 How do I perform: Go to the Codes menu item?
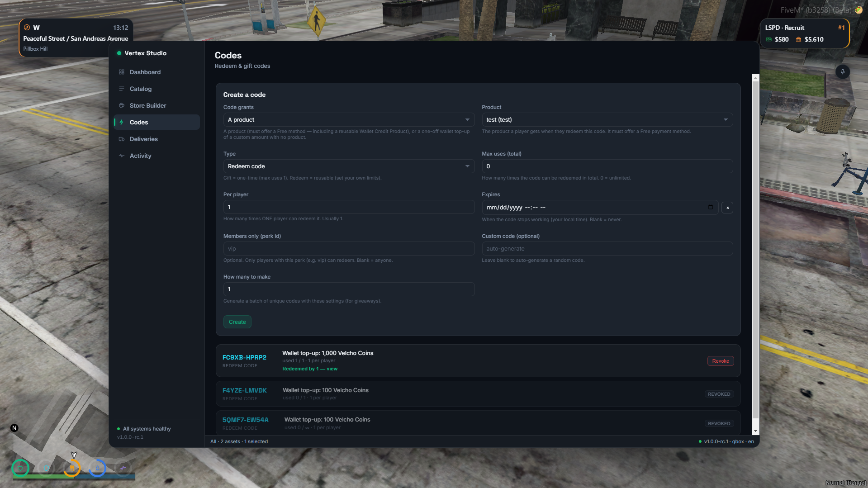coord(157,123)
